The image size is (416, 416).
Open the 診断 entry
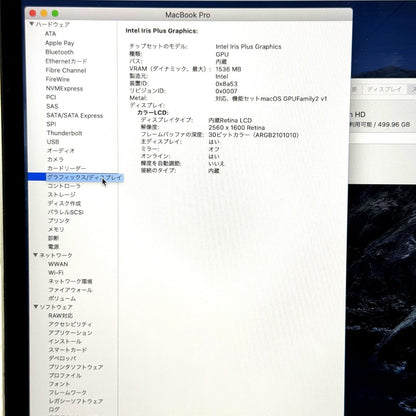53,238
